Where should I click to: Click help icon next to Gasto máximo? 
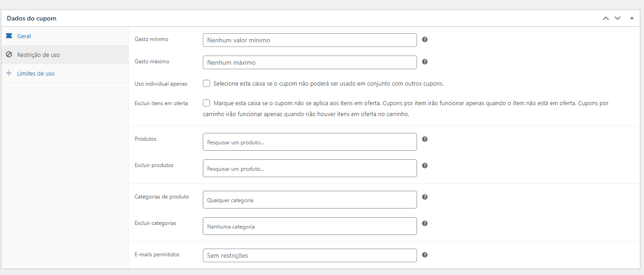pyautogui.click(x=425, y=61)
